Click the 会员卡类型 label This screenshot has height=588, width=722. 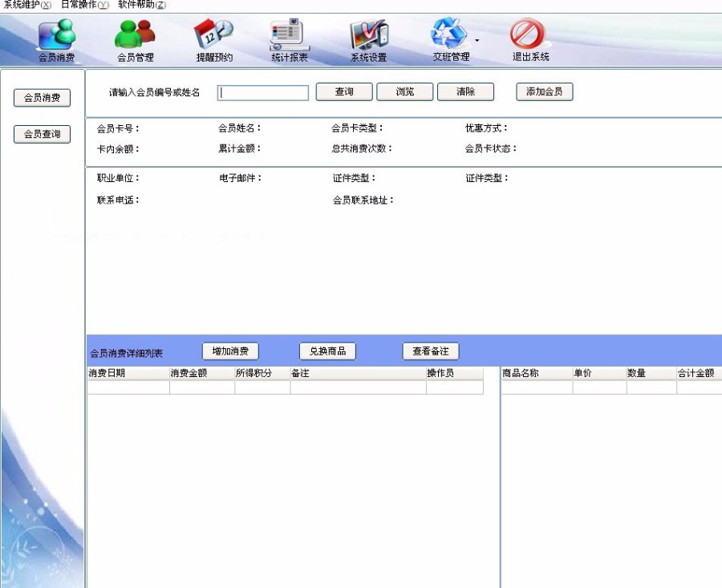357,128
